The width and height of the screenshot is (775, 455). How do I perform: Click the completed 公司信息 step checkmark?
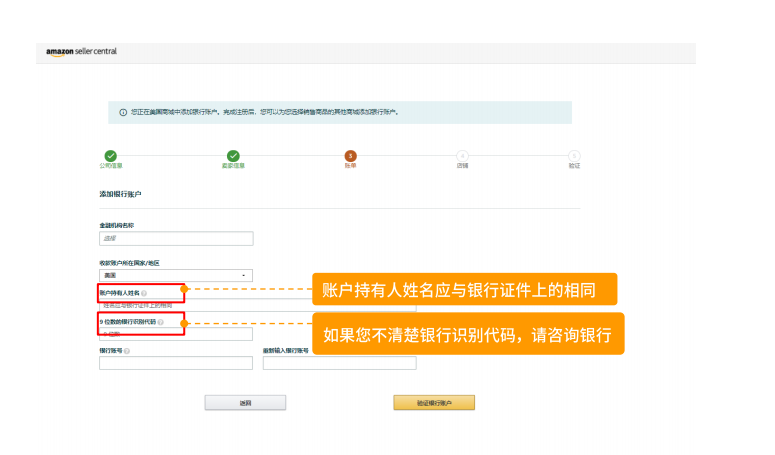point(111,156)
